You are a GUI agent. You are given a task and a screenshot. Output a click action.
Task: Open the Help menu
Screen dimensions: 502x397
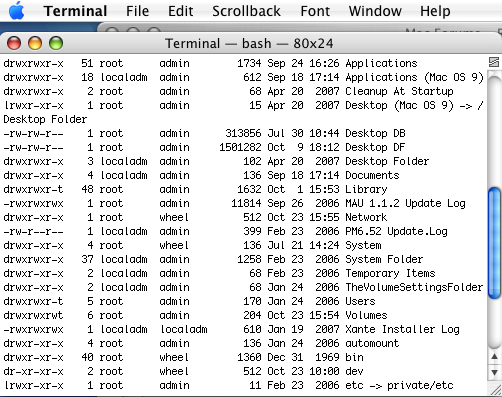tap(435, 11)
